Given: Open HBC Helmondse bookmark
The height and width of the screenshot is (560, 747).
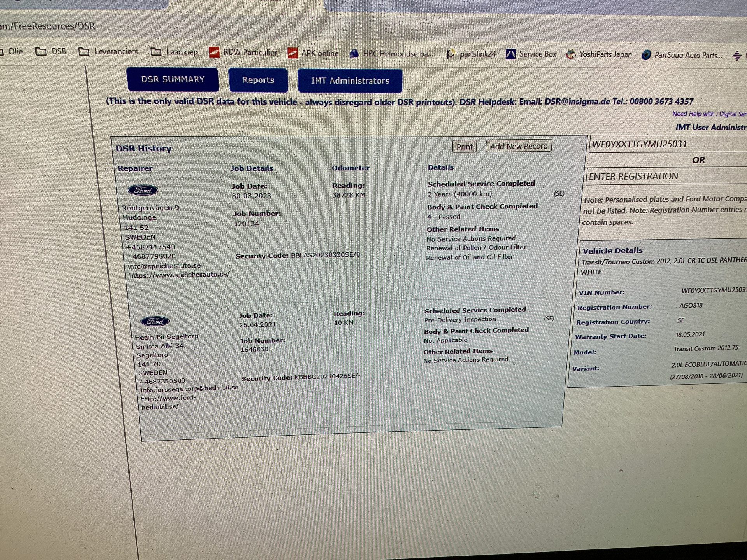Looking at the screenshot, I should (x=391, y=54).
